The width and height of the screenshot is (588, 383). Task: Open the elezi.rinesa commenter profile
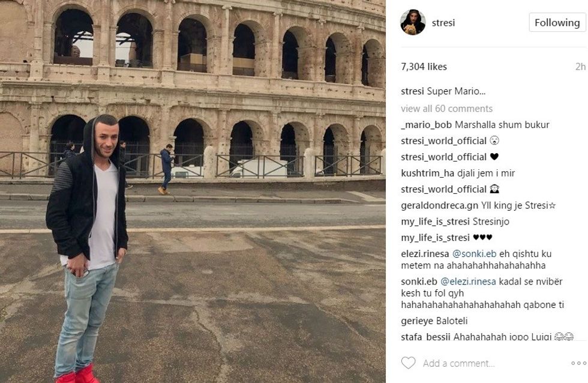tap(425, 254)
